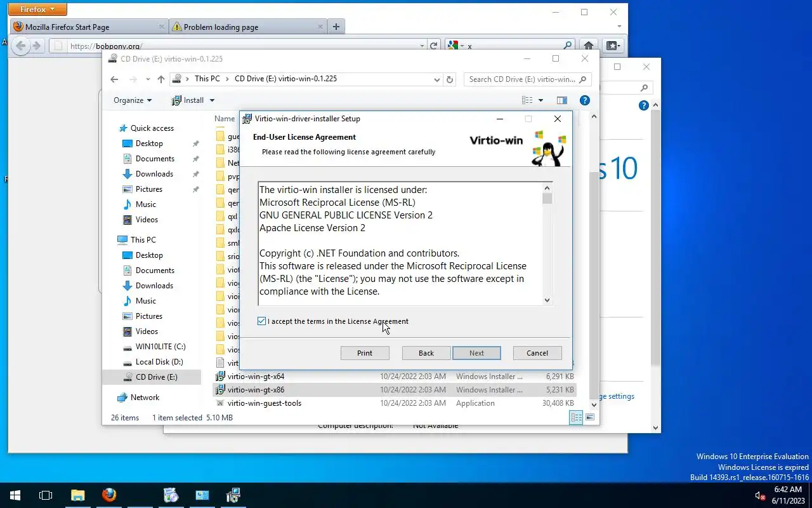Print the license agreement
This screenshot has height=508, width=812.
(x=365, y=353)
